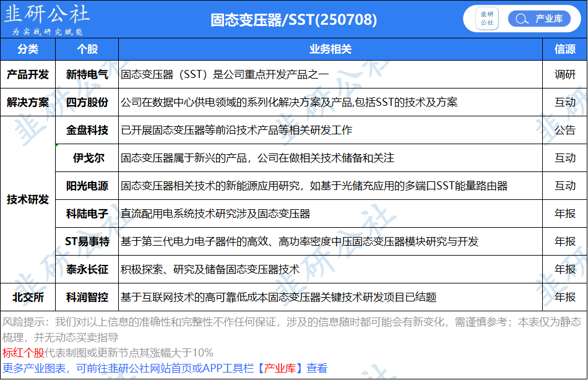The width and height of the screenshot is (588, 380).
Task: Select the 技术研发 category cell
Action: click(x=28, y=199)
